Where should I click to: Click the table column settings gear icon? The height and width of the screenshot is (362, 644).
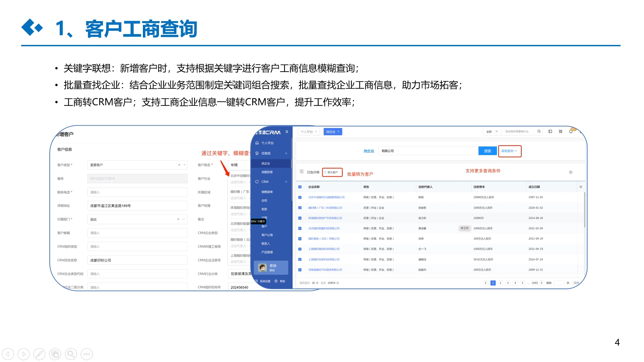[x=581, y=187]
